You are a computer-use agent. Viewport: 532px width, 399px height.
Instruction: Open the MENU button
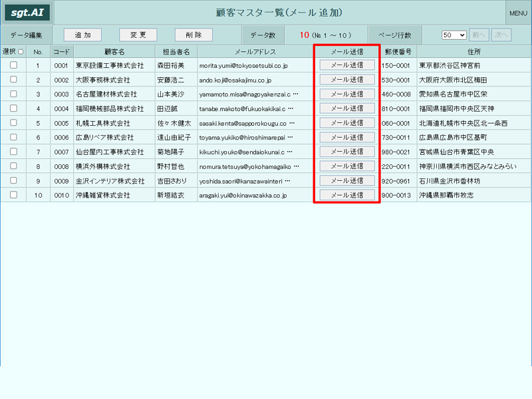tap(518, 13)
